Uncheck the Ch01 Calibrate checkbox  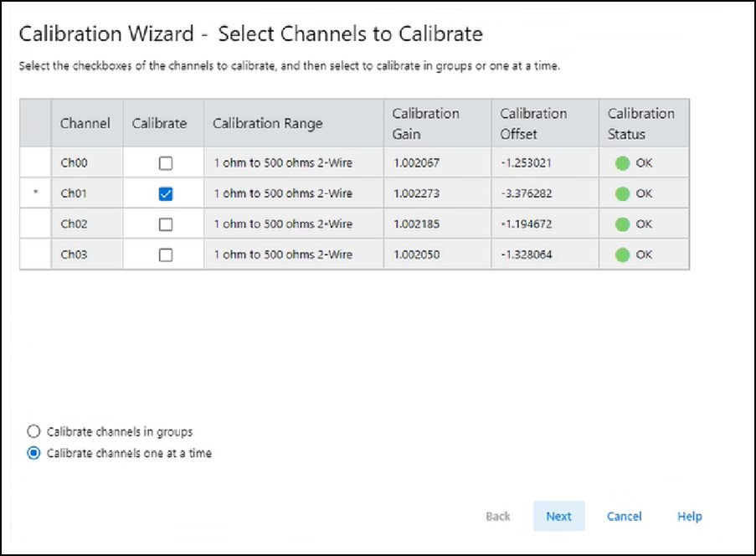pos(165,194)
